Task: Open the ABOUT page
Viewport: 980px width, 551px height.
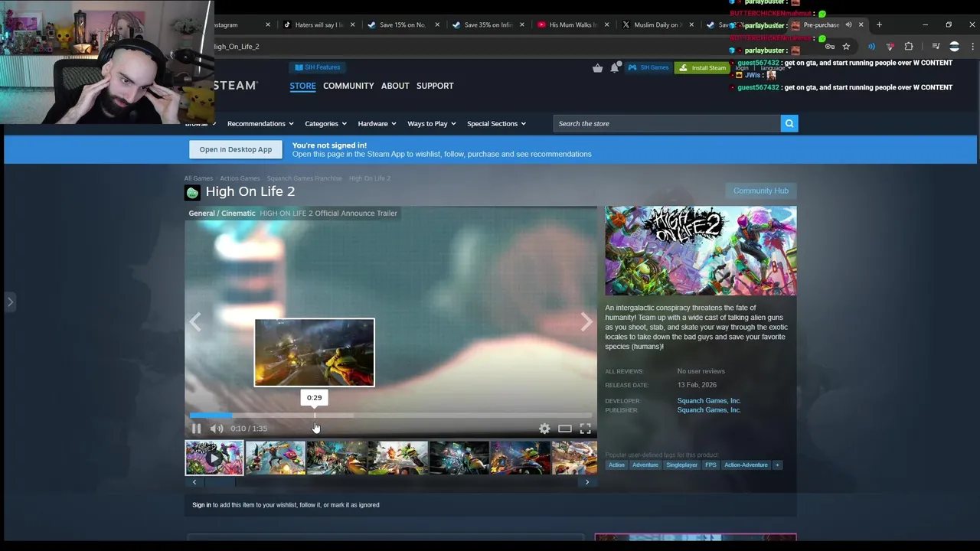Action: [x=395, y=86]
